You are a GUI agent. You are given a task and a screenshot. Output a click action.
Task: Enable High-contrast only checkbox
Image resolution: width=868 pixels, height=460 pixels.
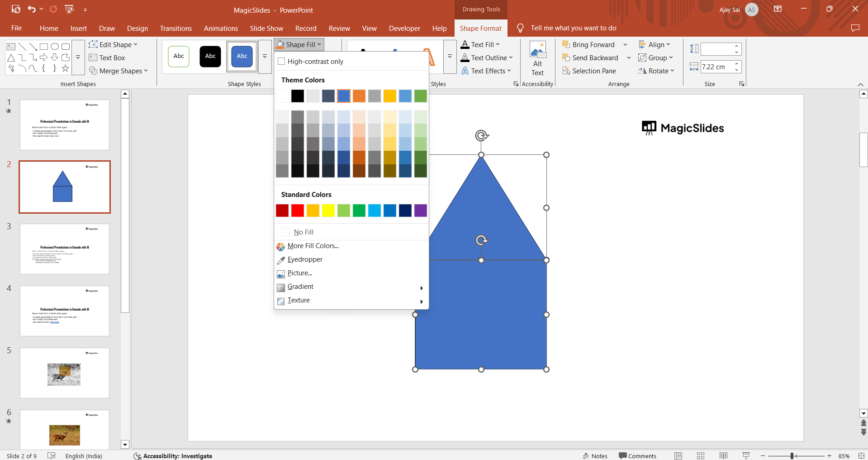coord(282,62)
